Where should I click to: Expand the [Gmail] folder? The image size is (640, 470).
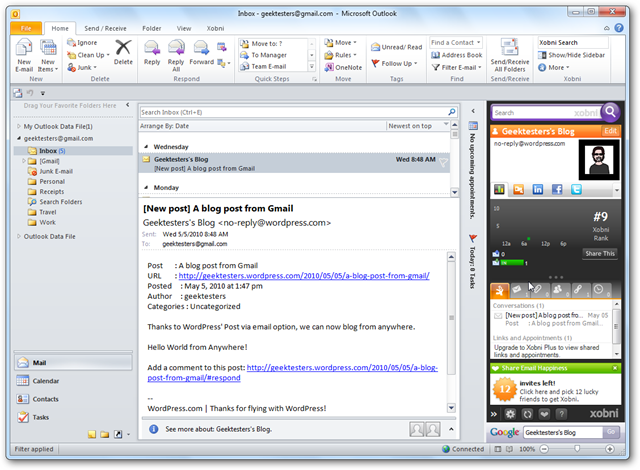pos(24,161)
